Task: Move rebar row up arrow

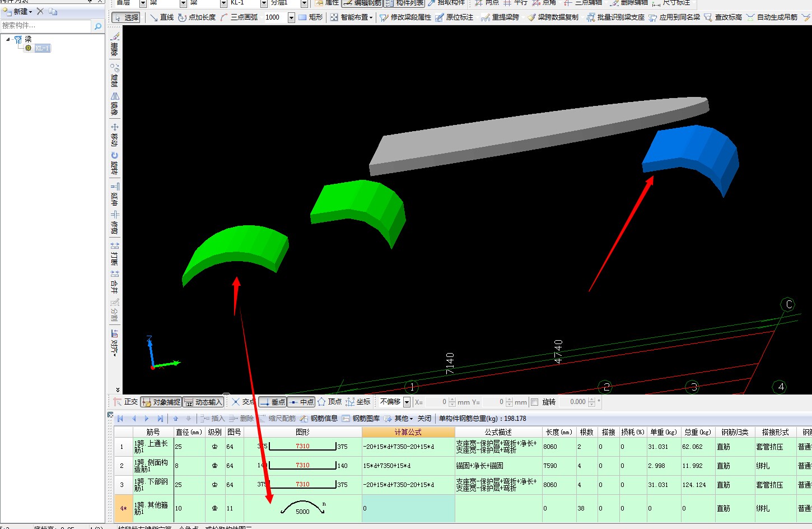Action: click(x=175, y=419)
